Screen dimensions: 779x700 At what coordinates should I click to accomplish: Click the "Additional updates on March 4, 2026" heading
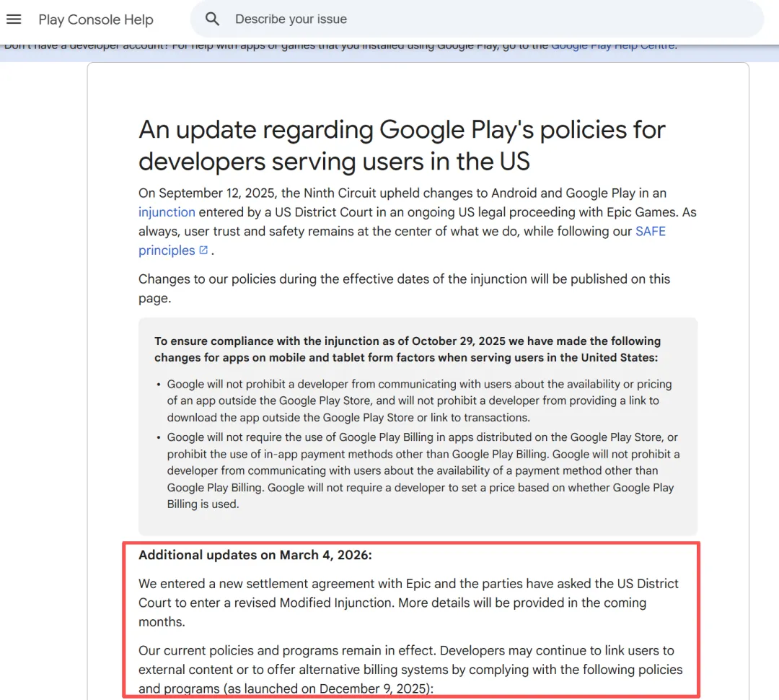255,555
